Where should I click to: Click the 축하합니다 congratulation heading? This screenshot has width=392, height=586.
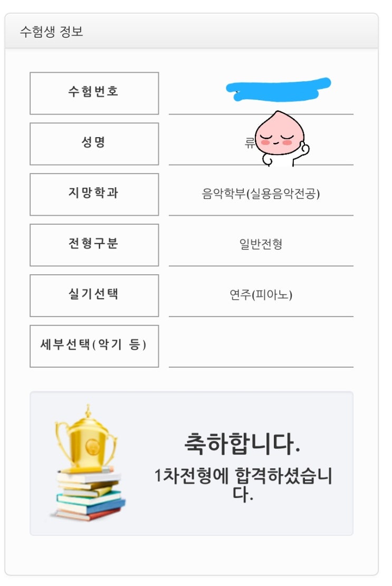click(242, 444)
